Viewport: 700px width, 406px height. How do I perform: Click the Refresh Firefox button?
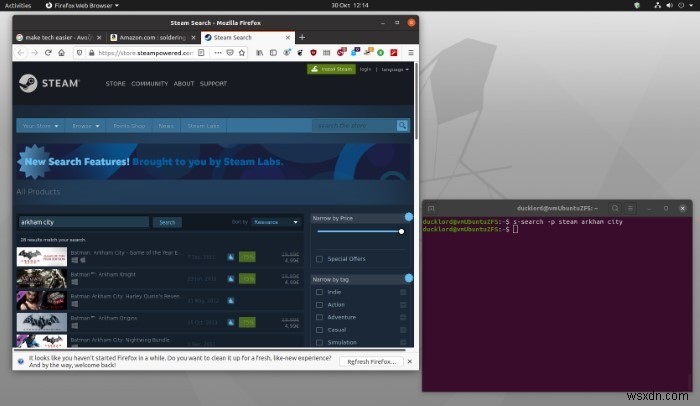pyautogui.click(x=371, y=362)
